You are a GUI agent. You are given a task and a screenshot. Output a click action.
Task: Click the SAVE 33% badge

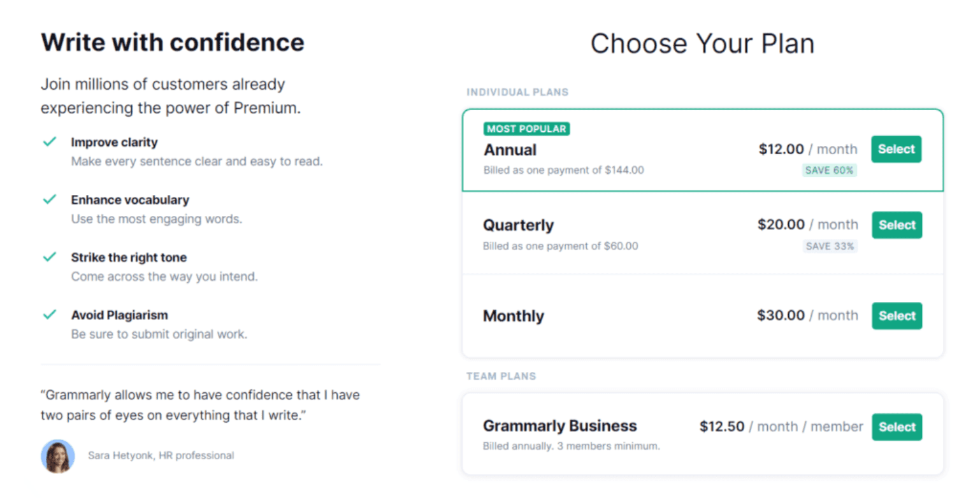[x=830, y=246]
